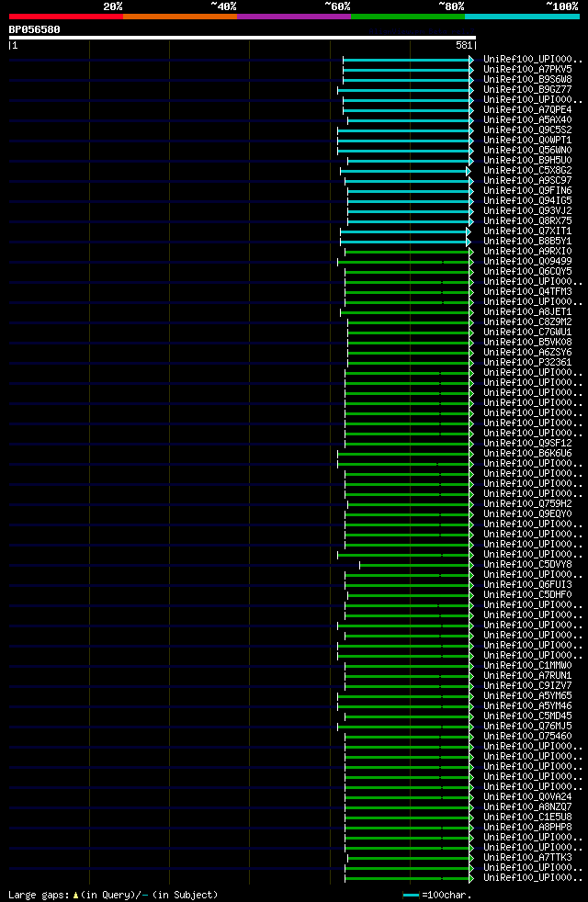Select the UniRef100_Q4TFM3 label
588x902 pixels.
[527, 292]
